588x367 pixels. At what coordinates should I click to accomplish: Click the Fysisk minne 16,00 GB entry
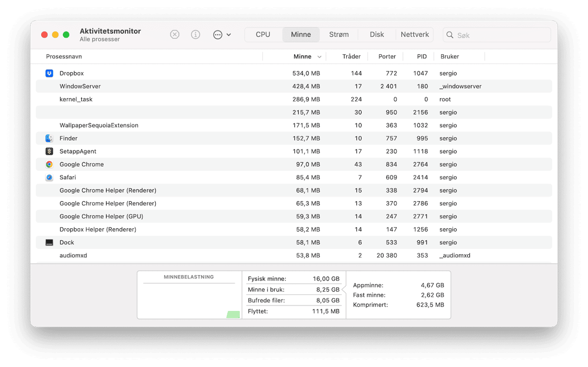tap(294, 279)
